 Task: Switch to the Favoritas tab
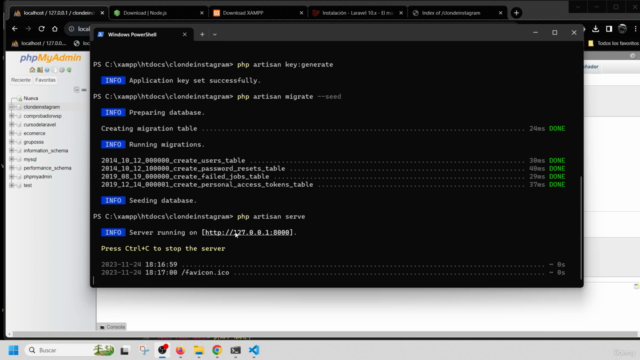45,80
